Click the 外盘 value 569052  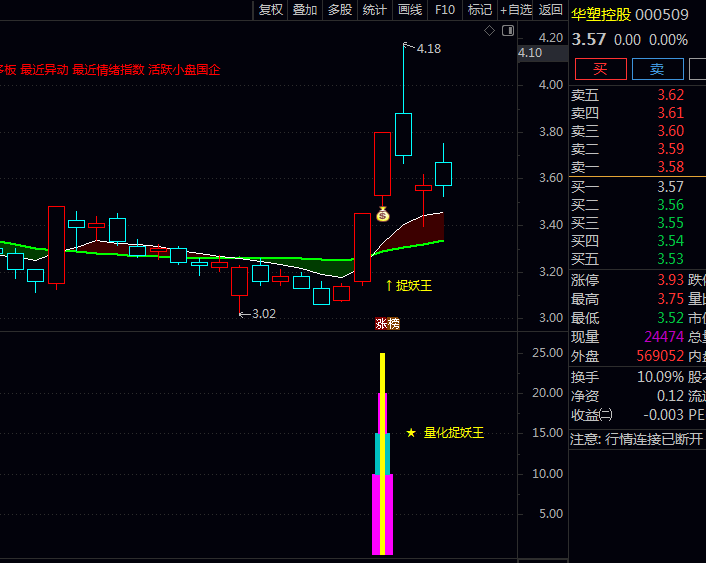(x=660, y=356)
